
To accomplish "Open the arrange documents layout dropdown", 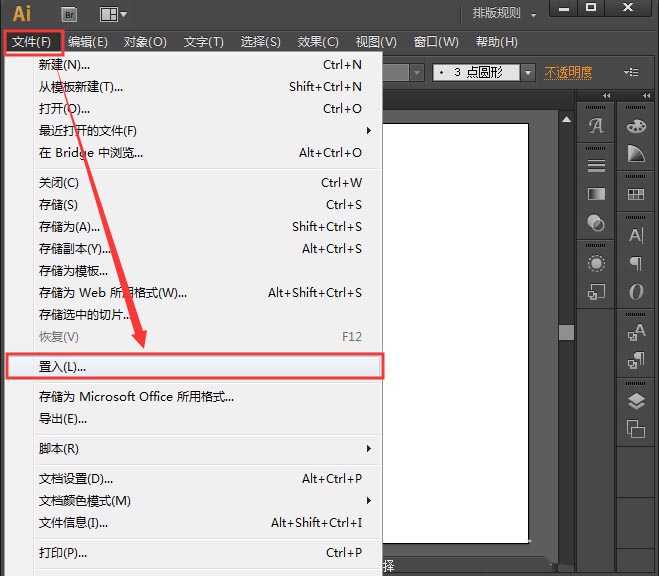I will click(113, 15).
